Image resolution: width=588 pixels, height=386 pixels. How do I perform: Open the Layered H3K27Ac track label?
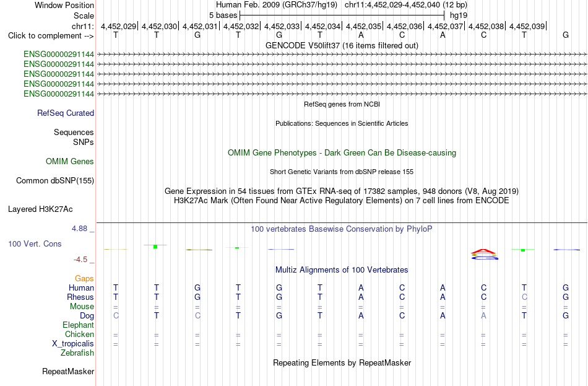pyautogui.click(x=40, y=209)
